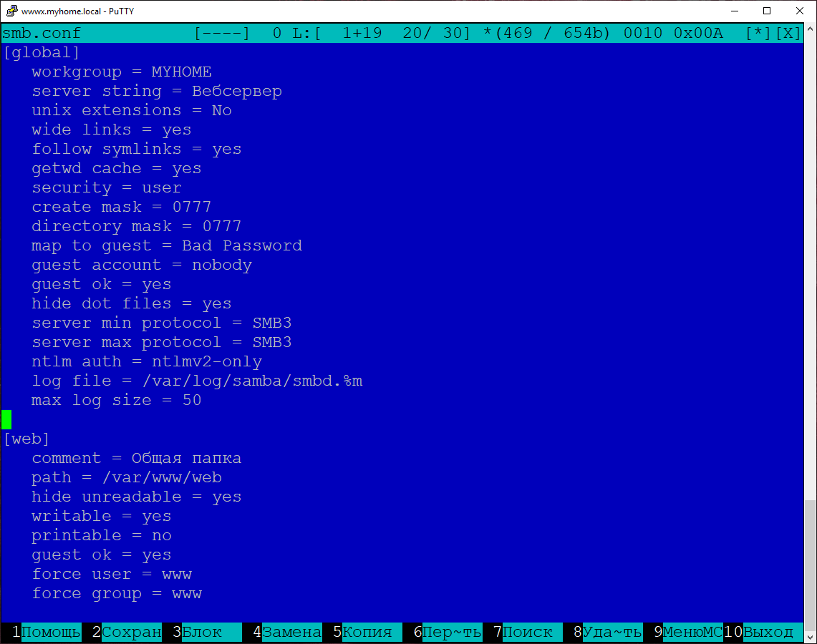This screenshot has width=817, height=644.
Task: Click the guest account = nobody line
Action: (142, 265)
